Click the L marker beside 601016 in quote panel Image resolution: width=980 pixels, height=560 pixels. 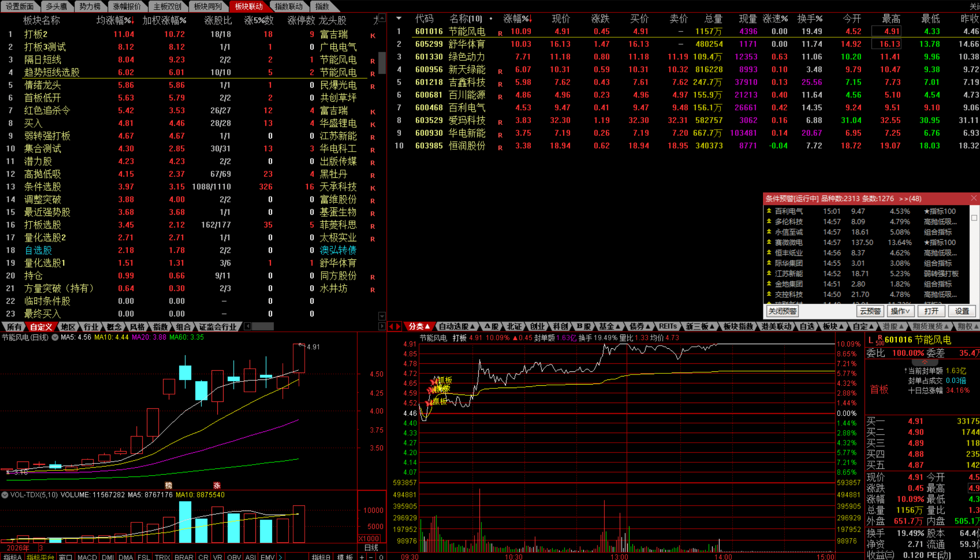[x=870, y=340]
